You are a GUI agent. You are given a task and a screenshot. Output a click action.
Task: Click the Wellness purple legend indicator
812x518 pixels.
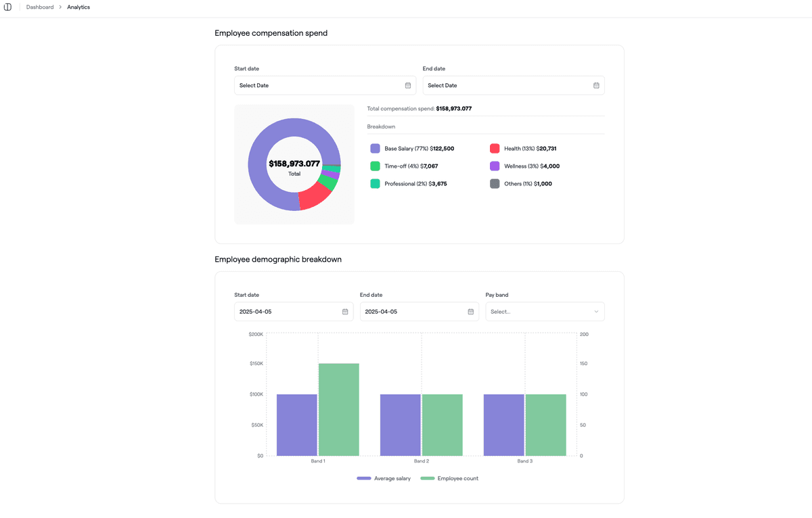[x=495, y=166]
